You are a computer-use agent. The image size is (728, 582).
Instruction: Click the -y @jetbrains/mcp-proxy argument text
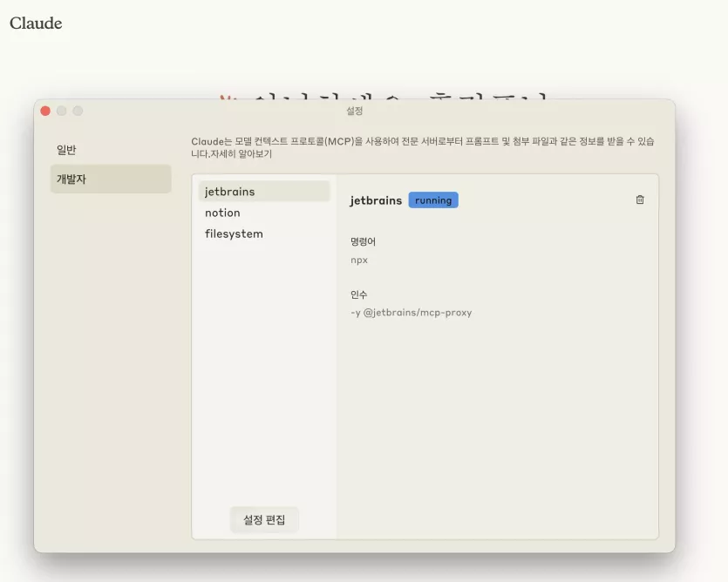coord(411,313)
